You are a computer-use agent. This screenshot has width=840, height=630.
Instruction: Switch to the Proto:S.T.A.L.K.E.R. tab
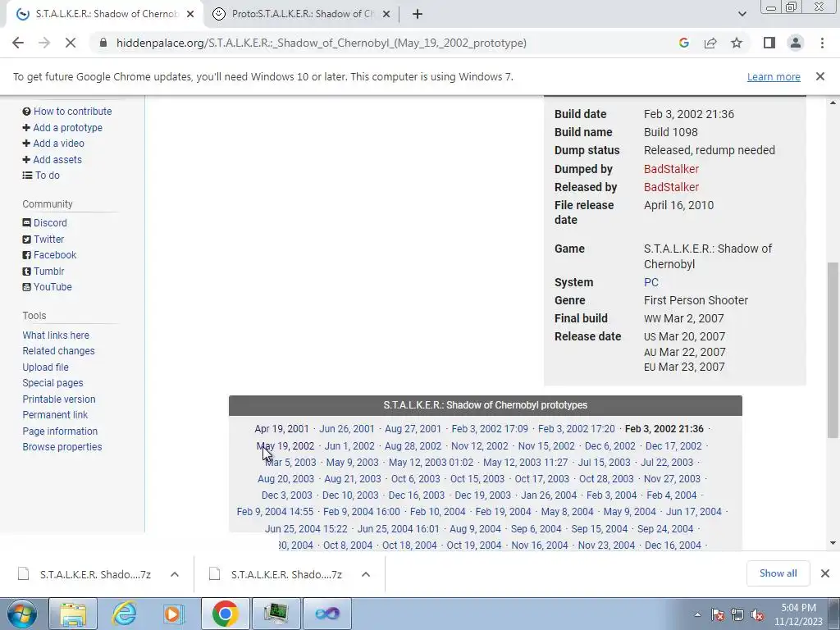pyautogui.click(x=302, y=14)
